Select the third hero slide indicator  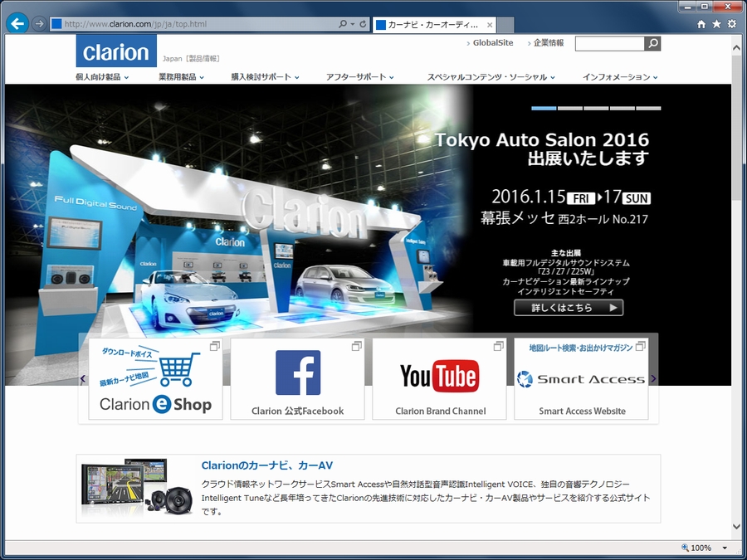tap(596, 109)
